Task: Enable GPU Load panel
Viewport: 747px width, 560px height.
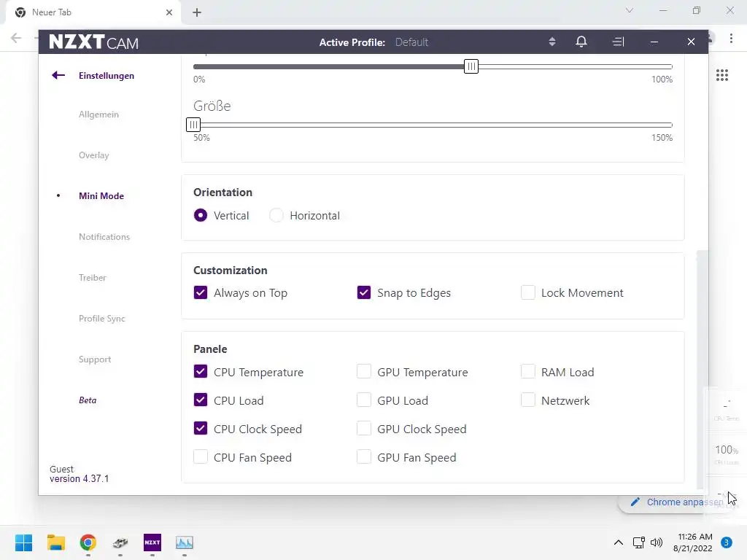Action: point(364,400)
